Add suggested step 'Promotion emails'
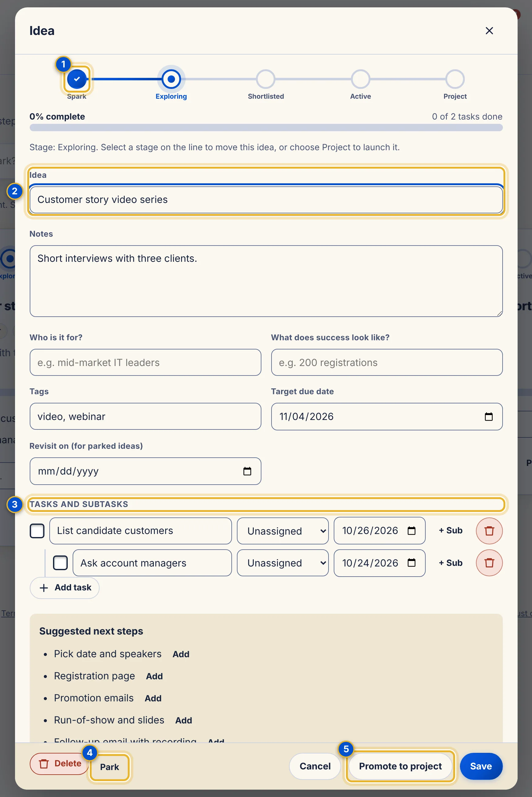Image resolution: width=532 pixels, height=797 pixels. coord(153,698)
